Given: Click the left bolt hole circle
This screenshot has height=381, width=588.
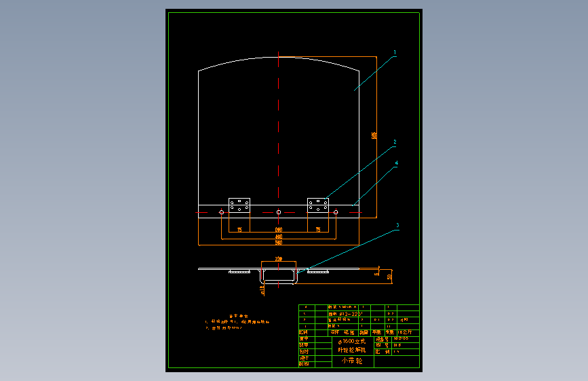Looking at the screenshot, I should click(222, 212).
